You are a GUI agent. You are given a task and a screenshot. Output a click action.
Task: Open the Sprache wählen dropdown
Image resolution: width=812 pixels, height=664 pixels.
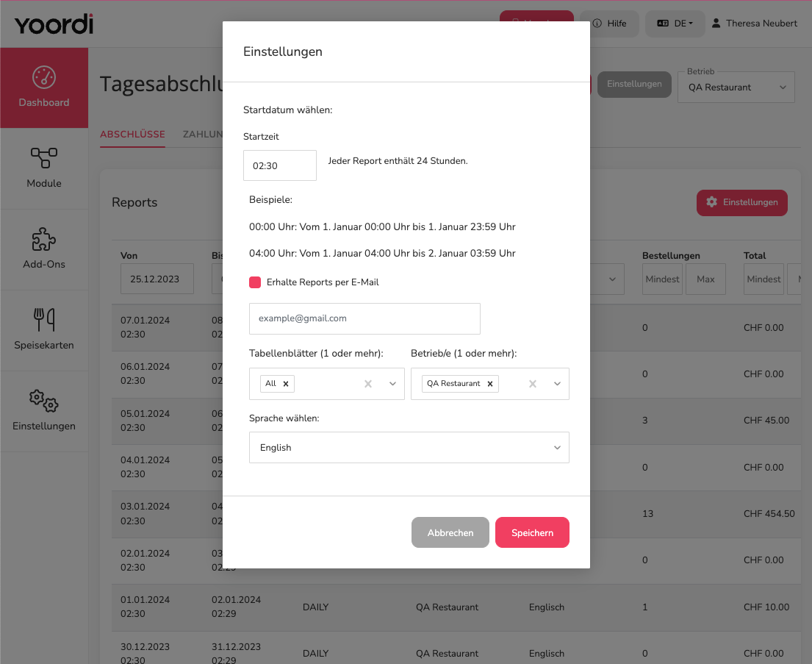409,447
